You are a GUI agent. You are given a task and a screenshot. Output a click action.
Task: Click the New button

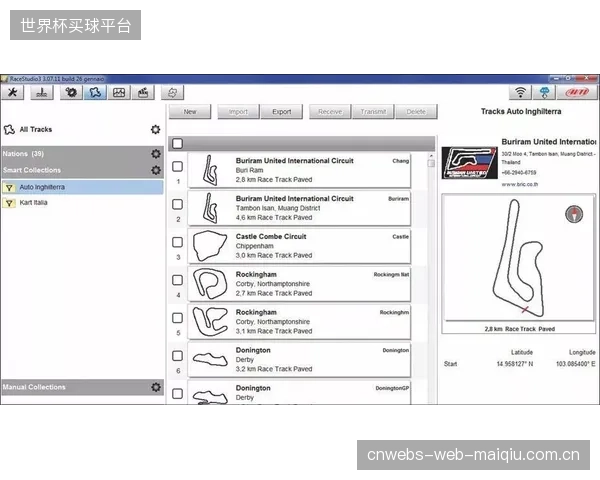[x=190, y=112]
